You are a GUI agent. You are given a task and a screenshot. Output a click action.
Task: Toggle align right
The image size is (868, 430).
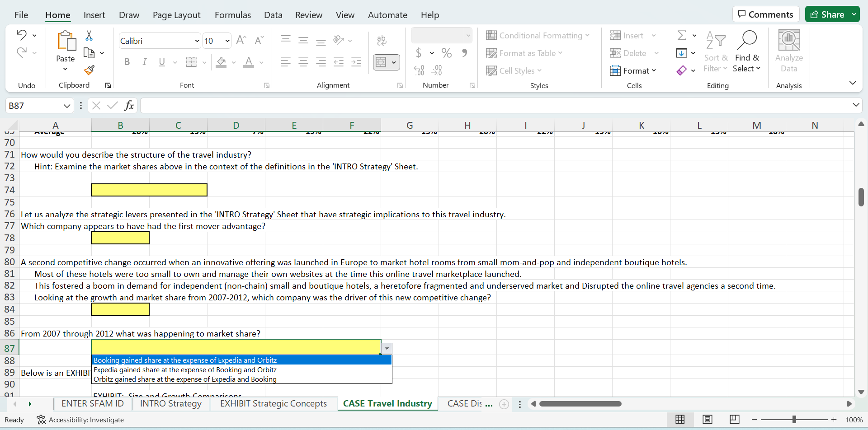(x=321, y=62)
